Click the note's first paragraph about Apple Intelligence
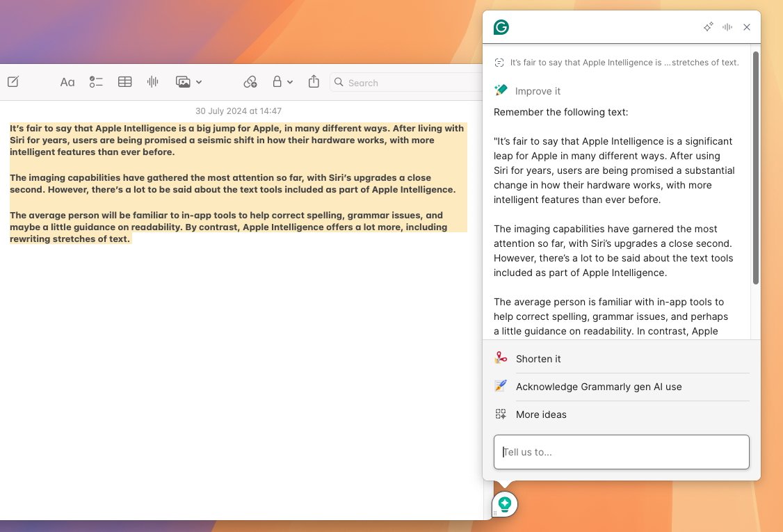Screen dimensions: 783x532 pos(236,140)
